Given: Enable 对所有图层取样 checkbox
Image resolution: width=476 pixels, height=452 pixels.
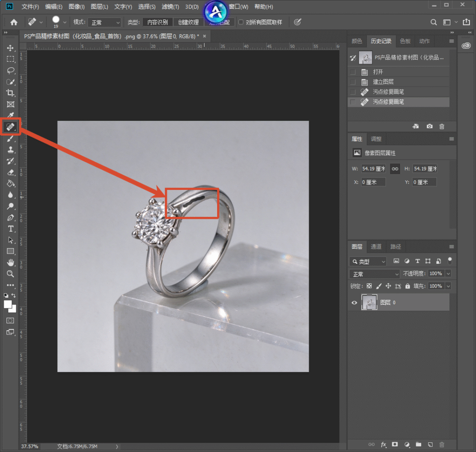Looking at the screenshot, I should [x=241, y=22].
